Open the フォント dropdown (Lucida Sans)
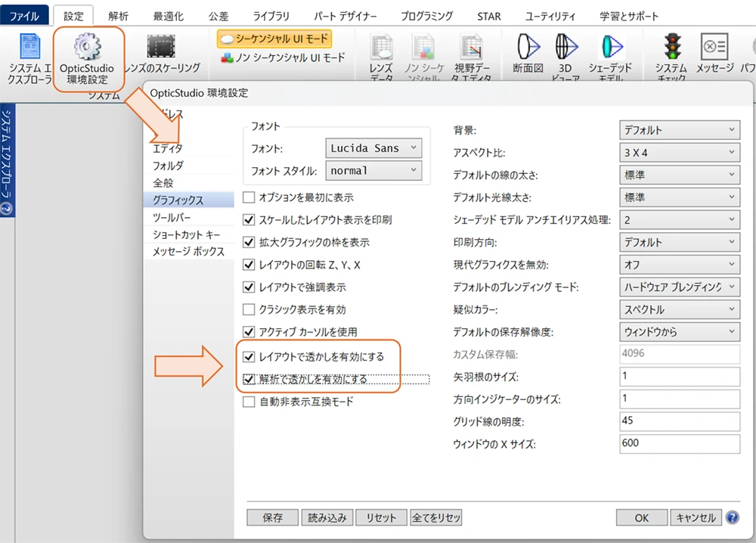The height and width of the screenshot is (543, 756). 373,148
